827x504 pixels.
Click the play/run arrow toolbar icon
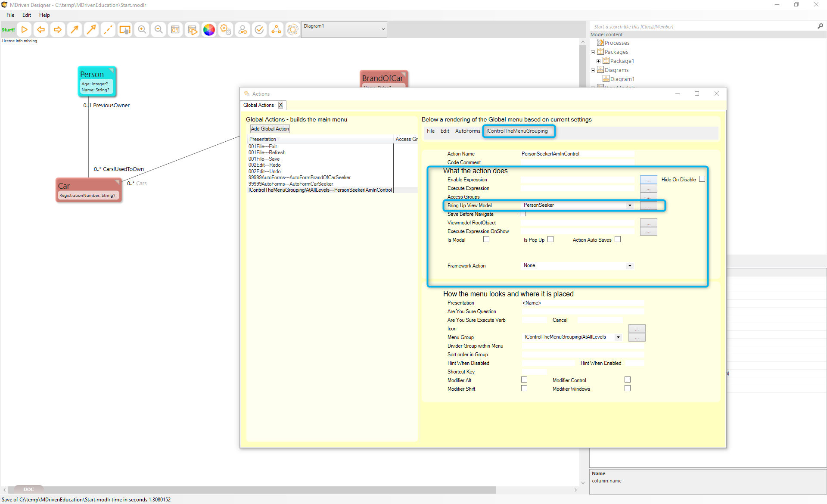(25, 30)
